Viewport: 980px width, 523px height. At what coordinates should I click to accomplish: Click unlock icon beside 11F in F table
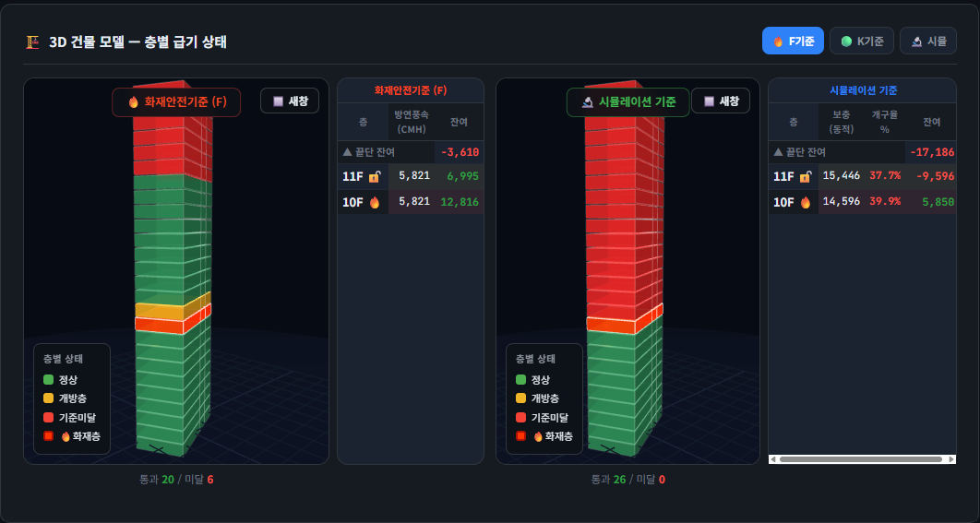[375, 177]
